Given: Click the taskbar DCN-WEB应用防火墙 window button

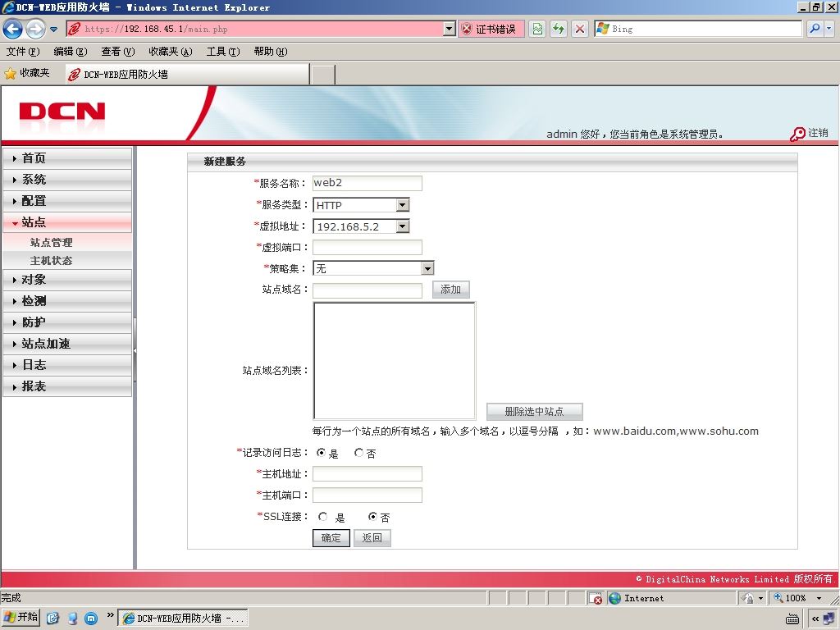Looking at the screenshot, I should 183,619.
